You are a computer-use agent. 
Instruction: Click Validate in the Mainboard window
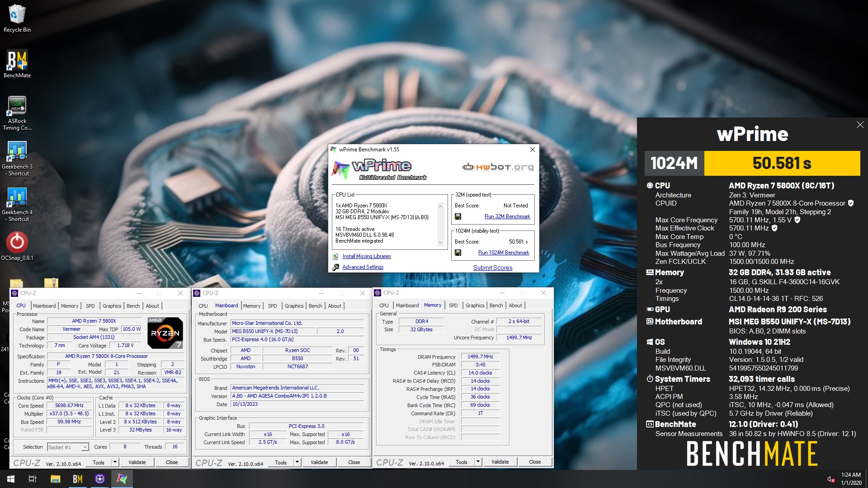(319, 462)
